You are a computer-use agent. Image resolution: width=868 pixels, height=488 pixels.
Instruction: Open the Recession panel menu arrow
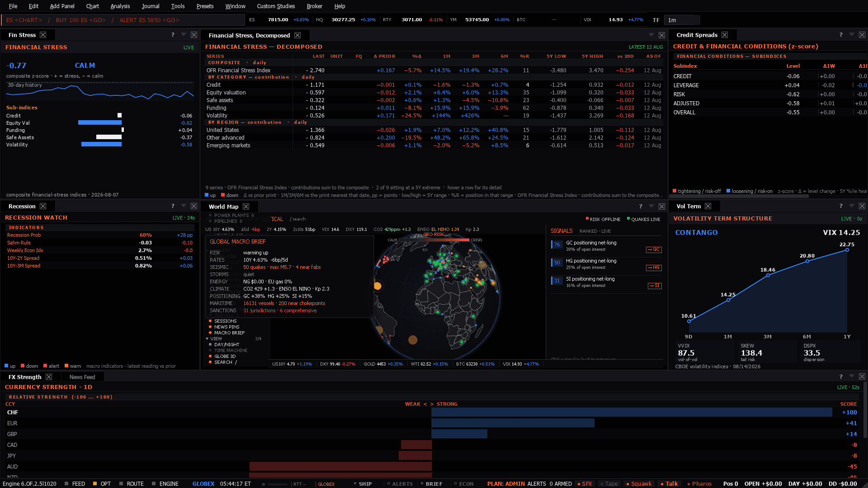pos(184,206)
